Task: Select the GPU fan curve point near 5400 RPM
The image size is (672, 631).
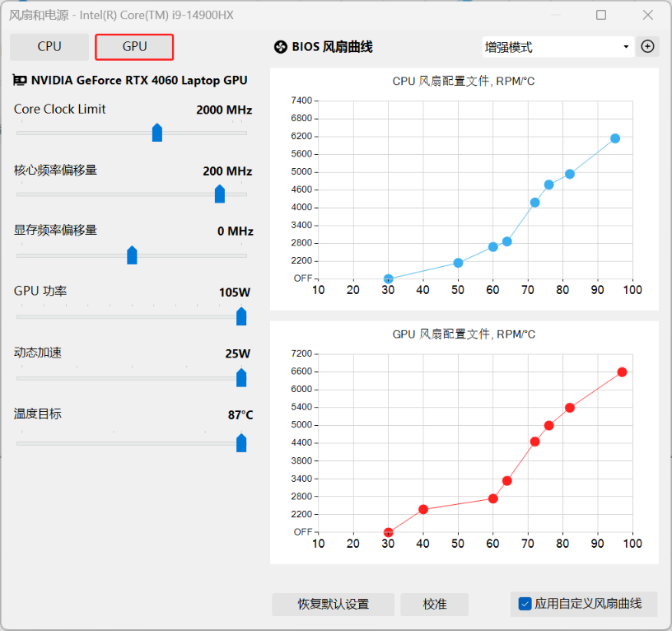Action: [x=570, y=408]
